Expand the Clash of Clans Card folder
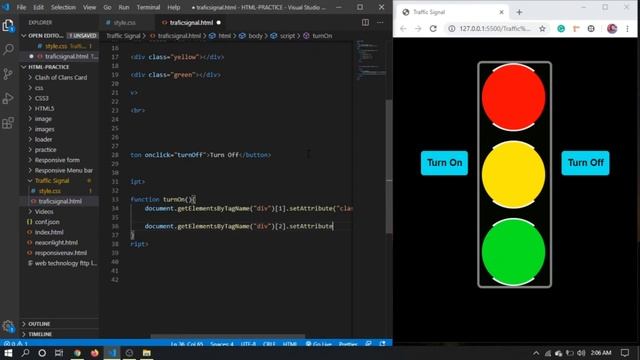This screenshot has width=640, height=360. pyautogui.click(x=60, y=77)
